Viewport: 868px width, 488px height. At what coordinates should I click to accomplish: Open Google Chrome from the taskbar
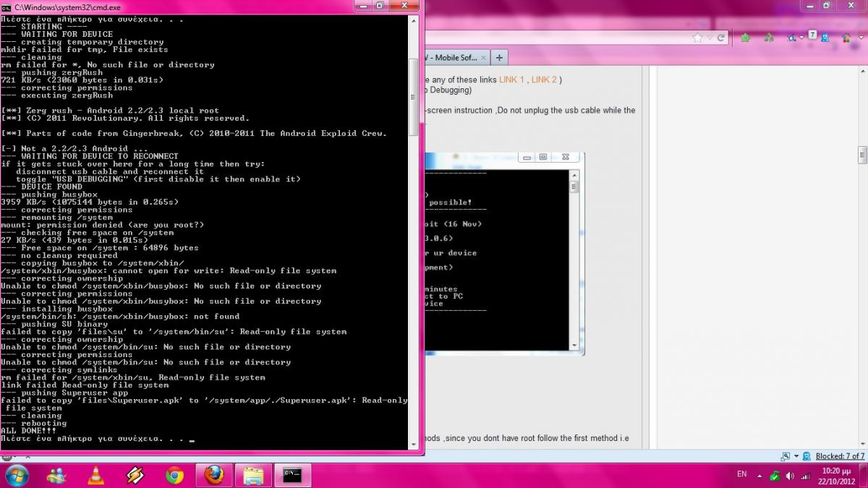[x=174, y=475]
